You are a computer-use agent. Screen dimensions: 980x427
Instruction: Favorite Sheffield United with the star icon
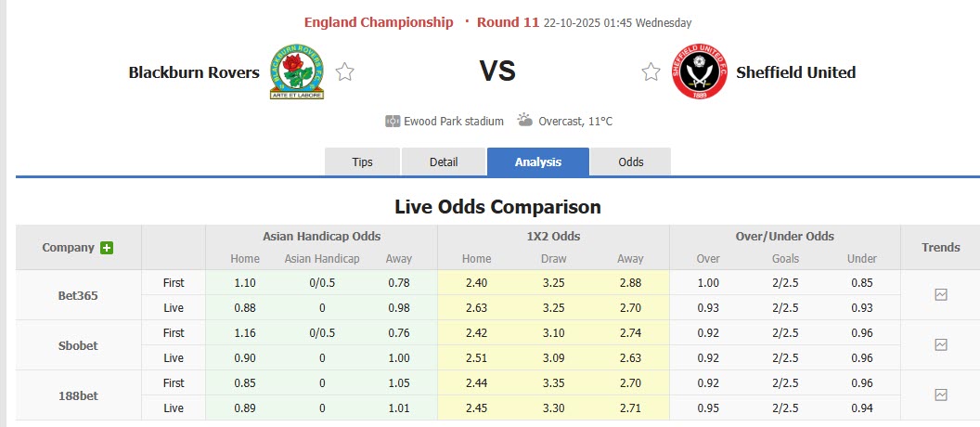651,72
